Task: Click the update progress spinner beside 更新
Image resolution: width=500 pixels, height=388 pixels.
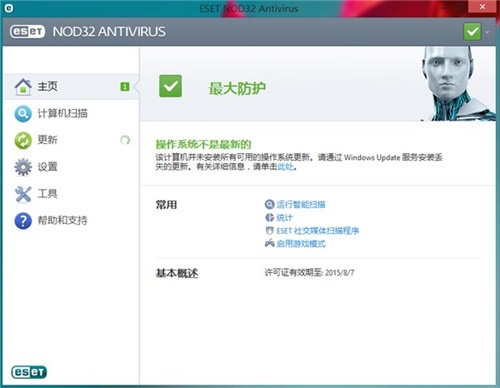Action: click(125, 140)
